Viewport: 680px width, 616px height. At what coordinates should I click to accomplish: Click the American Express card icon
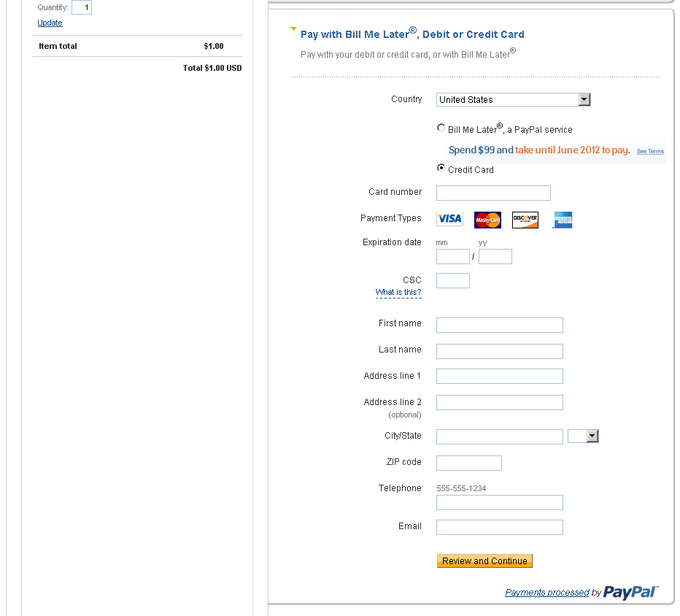coord(563,220)
